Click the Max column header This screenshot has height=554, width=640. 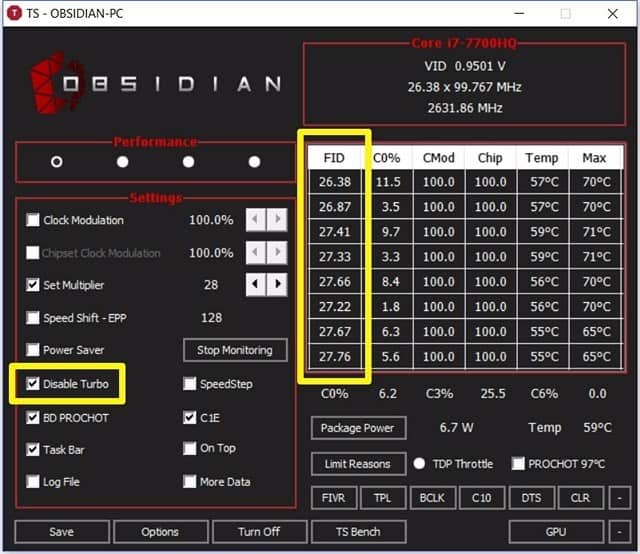pyautogui.click(x=595, y=158)
